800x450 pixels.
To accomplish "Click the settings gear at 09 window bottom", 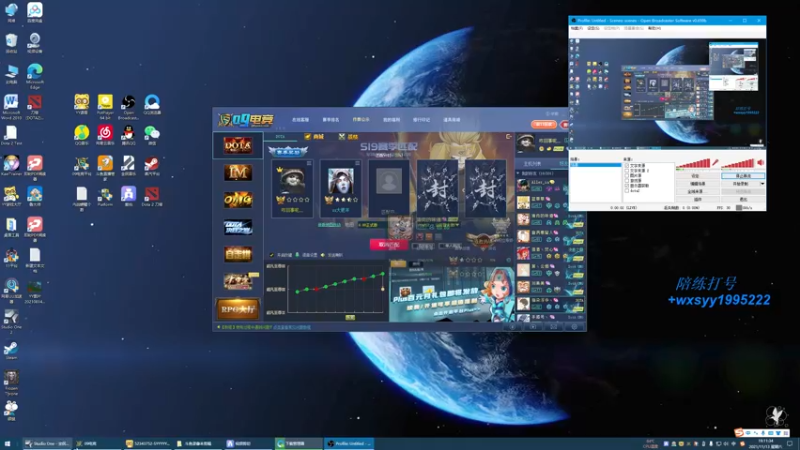I will [x=574, y=327].
